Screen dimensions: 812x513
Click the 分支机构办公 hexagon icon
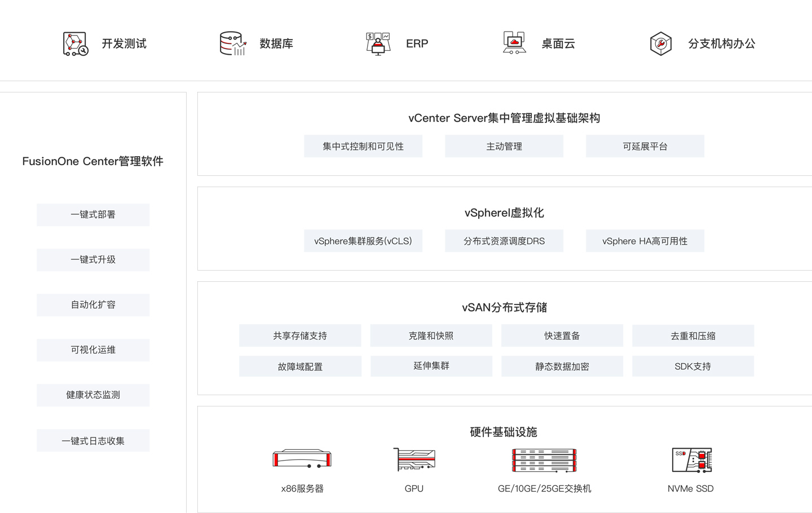[x=661, y=43]
